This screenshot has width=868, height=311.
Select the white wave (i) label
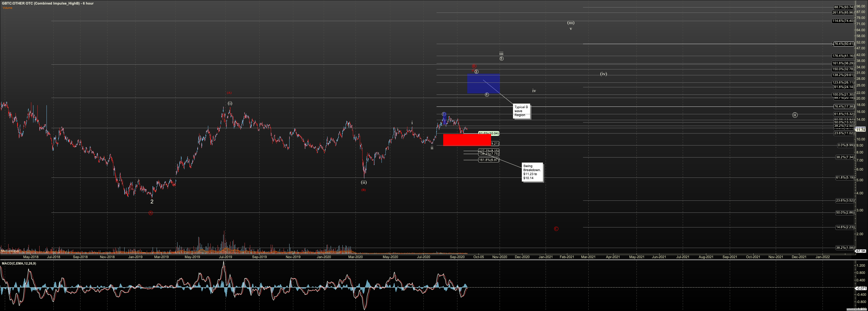click(230, 103)
